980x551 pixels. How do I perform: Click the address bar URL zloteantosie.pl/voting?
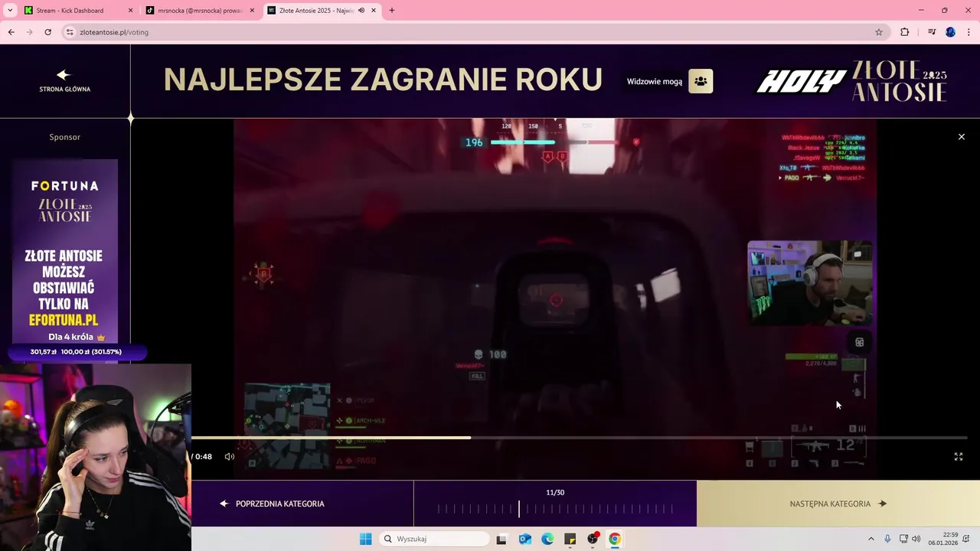click(x=113, y=32)
